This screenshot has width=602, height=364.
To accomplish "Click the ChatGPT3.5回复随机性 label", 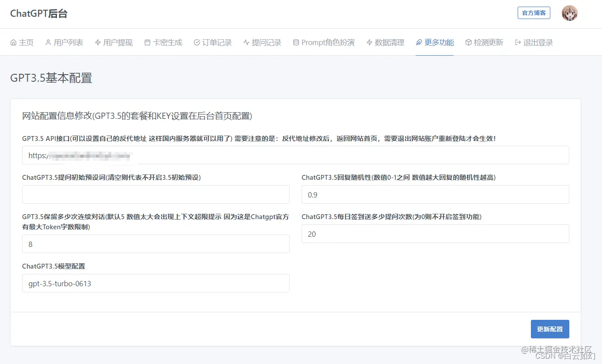I will [x=398, y=177].
